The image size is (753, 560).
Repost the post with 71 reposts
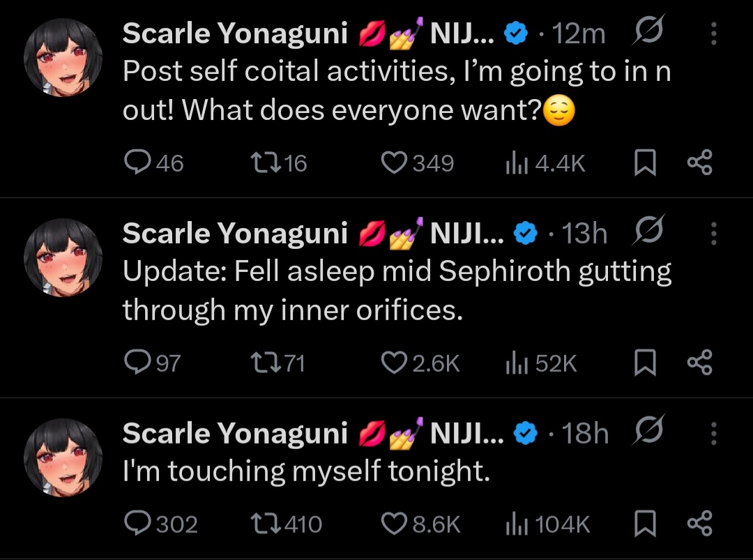[x=263, y=363]
